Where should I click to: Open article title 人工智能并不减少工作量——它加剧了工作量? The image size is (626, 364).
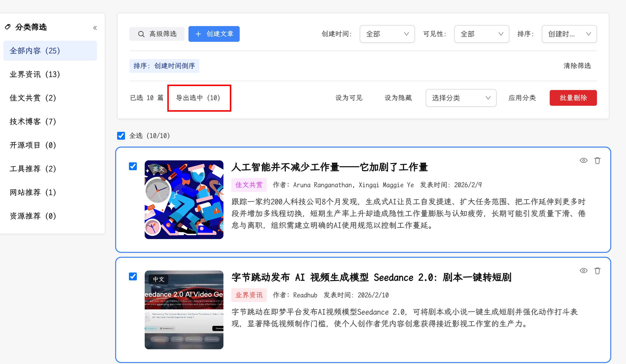coord(329,167)
